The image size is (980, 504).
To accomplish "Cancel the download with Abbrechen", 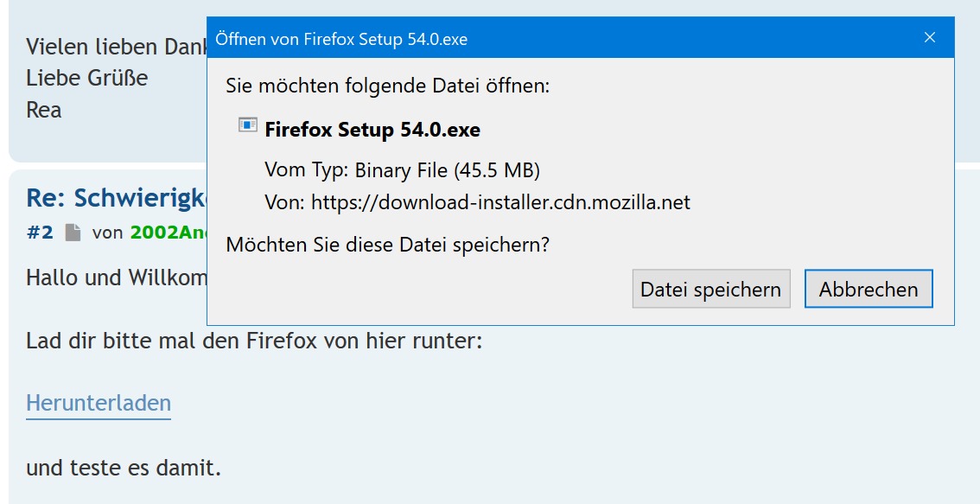I will (x=868, y=290).
